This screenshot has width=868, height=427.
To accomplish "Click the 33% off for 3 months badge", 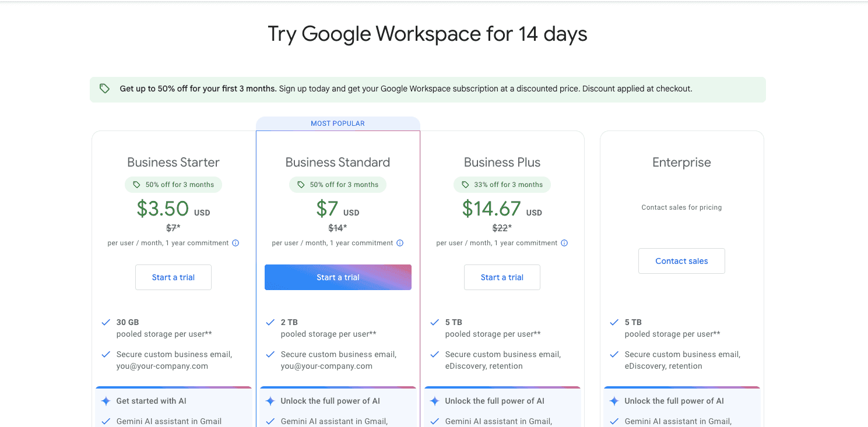I will [502, 184].
